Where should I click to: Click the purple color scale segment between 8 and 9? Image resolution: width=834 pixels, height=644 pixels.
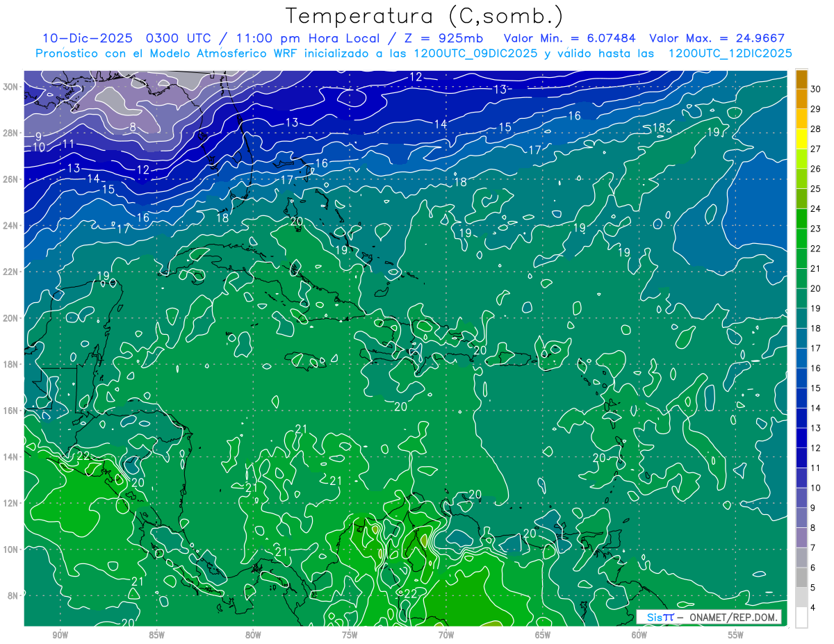point(801,518)
